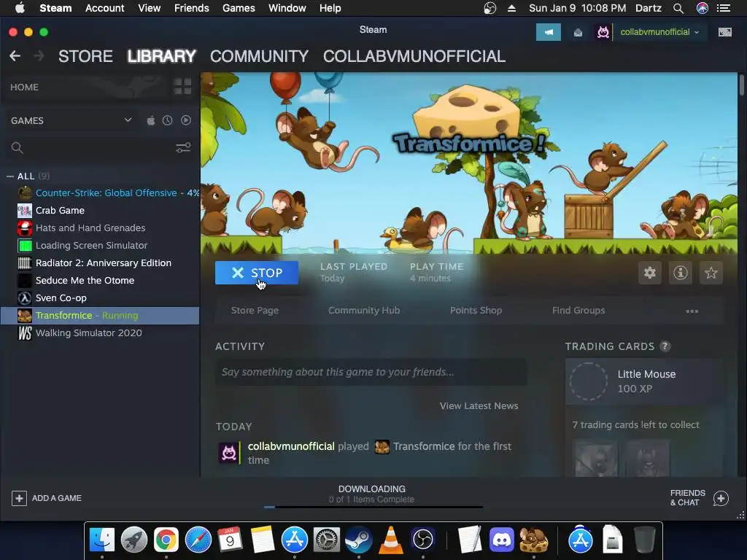Click the collabvmunofficial avatar icon in title bar
The height and width of the screenshot is (560, 747).
pos(603,32)
